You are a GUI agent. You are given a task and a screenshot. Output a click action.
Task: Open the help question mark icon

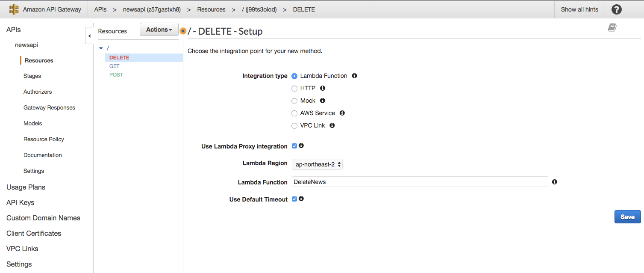point(617,9)
